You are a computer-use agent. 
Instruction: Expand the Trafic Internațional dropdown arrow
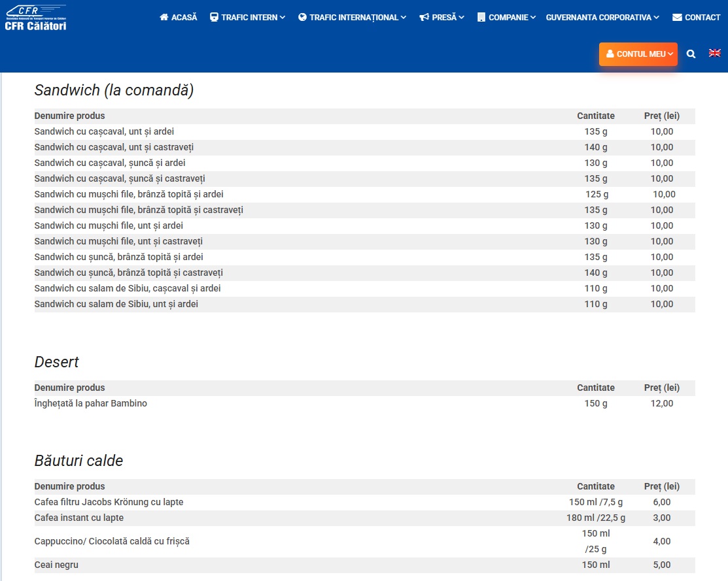pos(404,18)
